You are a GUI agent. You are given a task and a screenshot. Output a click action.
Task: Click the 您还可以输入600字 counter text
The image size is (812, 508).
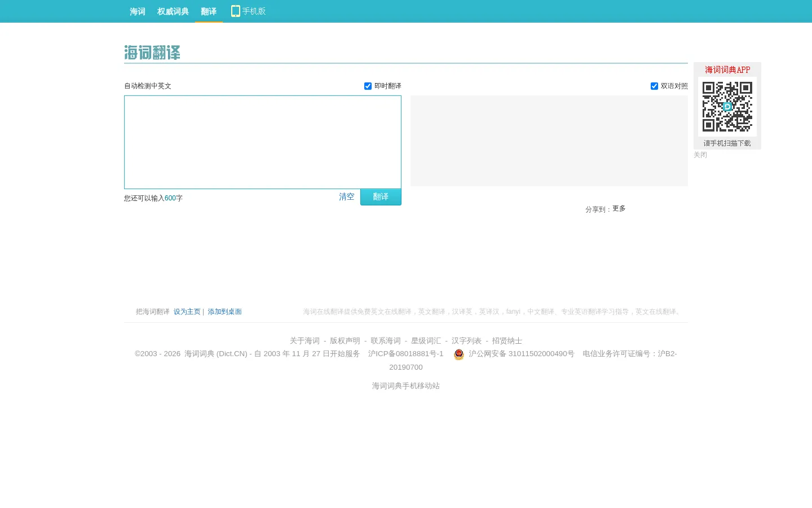coord(153,198)
